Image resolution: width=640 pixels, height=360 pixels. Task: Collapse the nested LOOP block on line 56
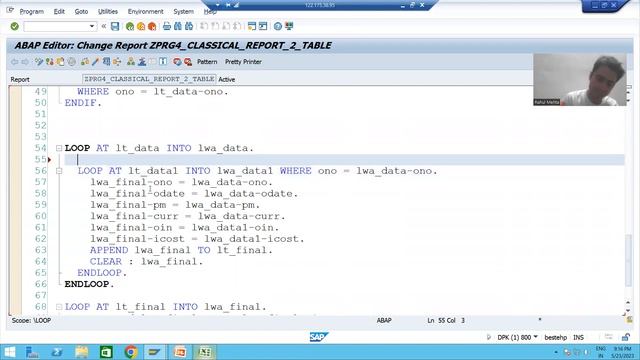(x=59, y=171)
